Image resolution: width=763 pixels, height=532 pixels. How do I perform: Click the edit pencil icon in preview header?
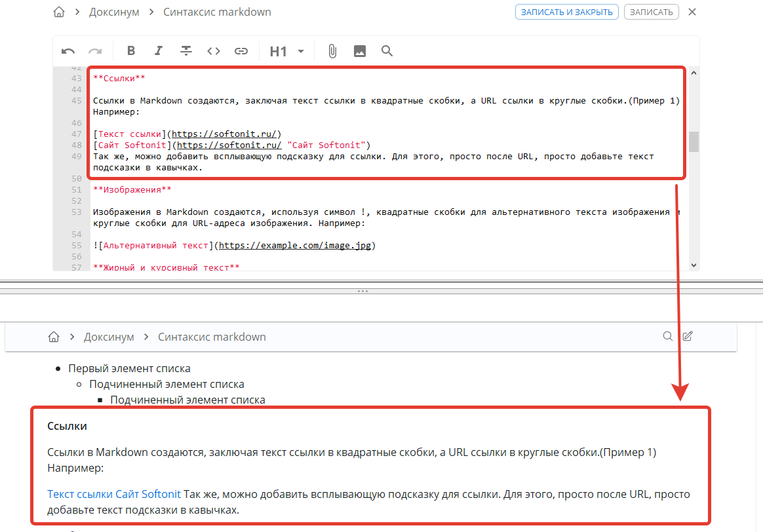[x=687, y=337]
